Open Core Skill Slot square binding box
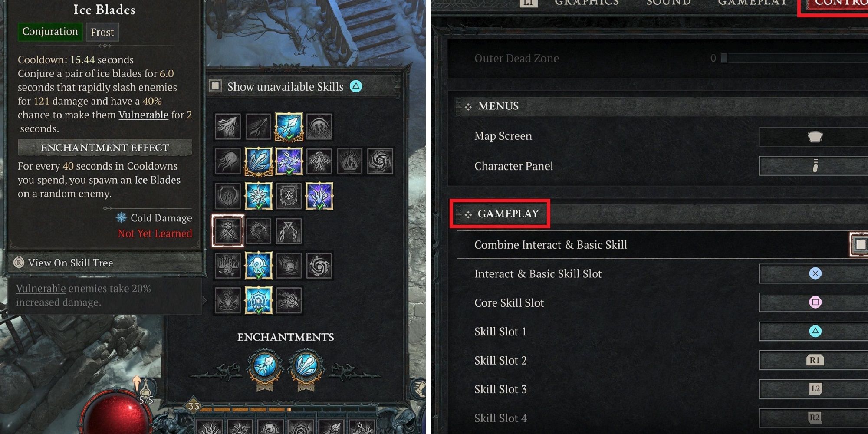Screen dimensions: 868x434 pyautogui.click(x=814, y=302)
